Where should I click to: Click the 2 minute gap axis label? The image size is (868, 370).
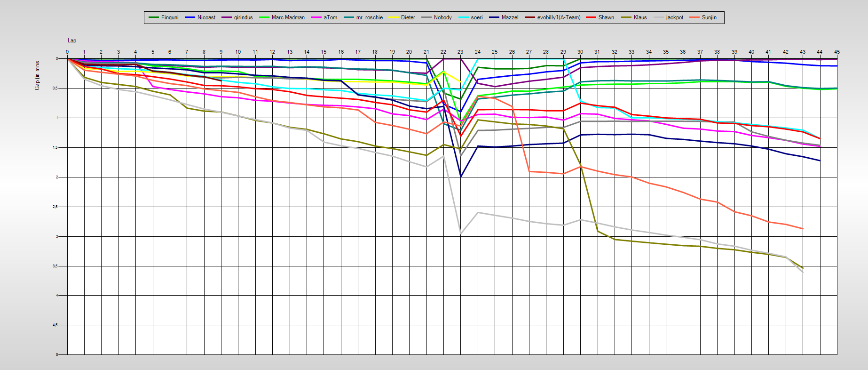[x=57, y=177]
